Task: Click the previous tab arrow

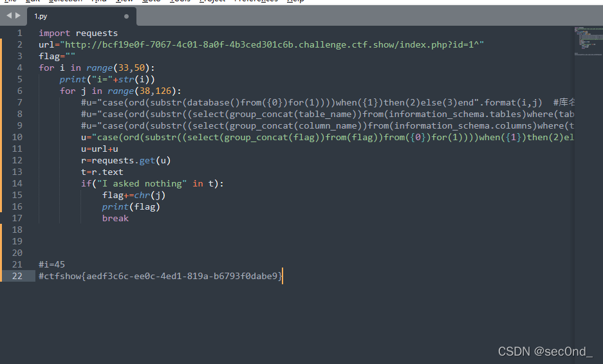Action: pos(9,16)
